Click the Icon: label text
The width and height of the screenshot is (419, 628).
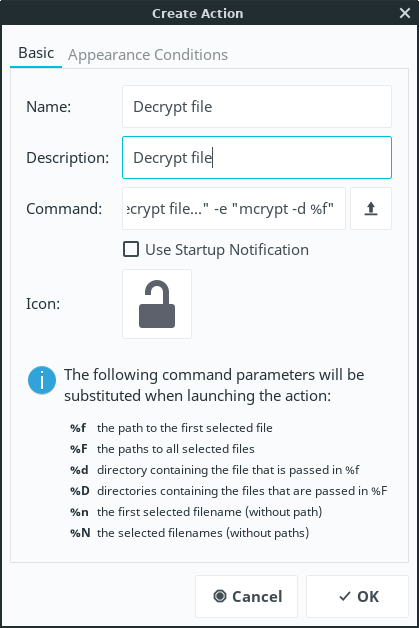(43, 304)
